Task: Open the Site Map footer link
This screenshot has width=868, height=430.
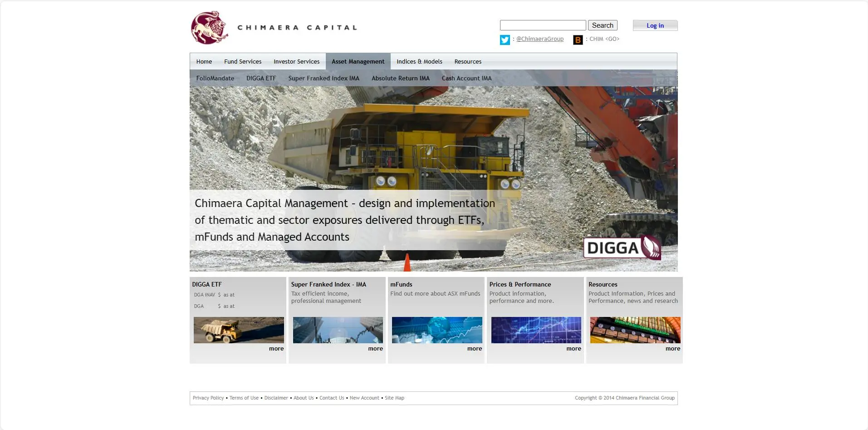Action: click(394, 398)
